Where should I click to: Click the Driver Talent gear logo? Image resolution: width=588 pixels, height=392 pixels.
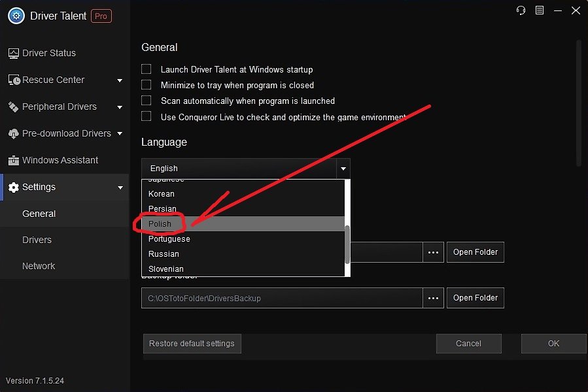tap(16, 16)
